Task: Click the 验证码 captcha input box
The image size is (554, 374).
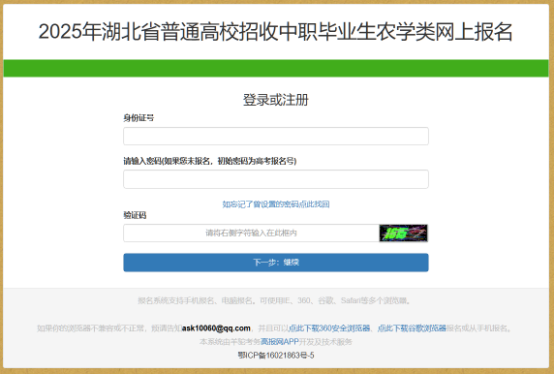Action: click(251, 233)
